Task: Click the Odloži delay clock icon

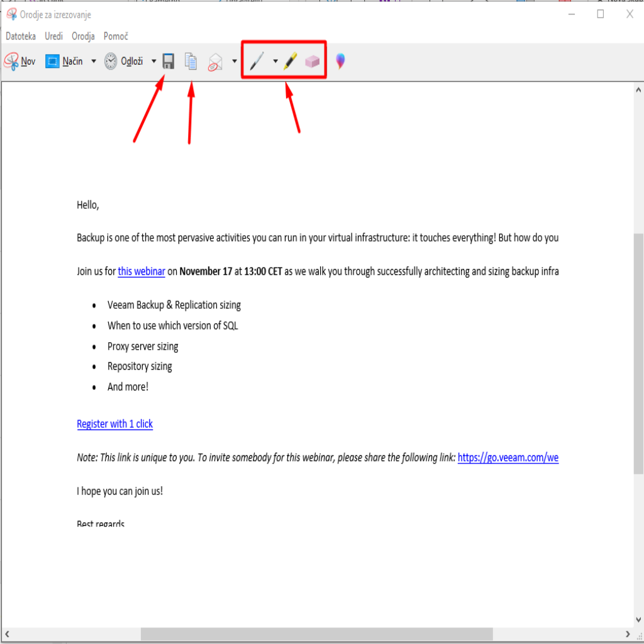Action: [111, 61]
